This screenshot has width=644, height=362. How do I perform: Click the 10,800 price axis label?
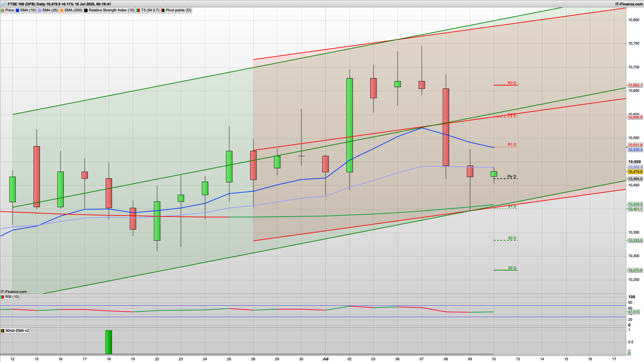(634, 20)
